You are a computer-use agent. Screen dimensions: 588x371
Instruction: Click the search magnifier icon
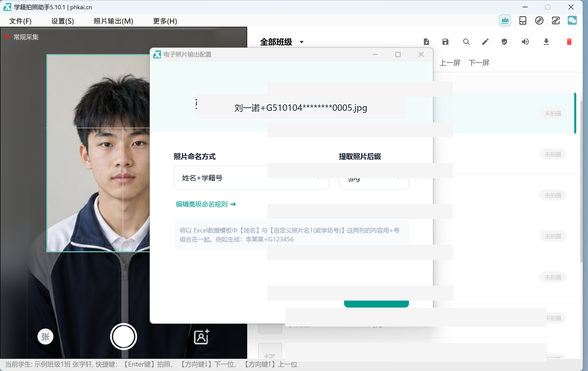click(466, 42)
